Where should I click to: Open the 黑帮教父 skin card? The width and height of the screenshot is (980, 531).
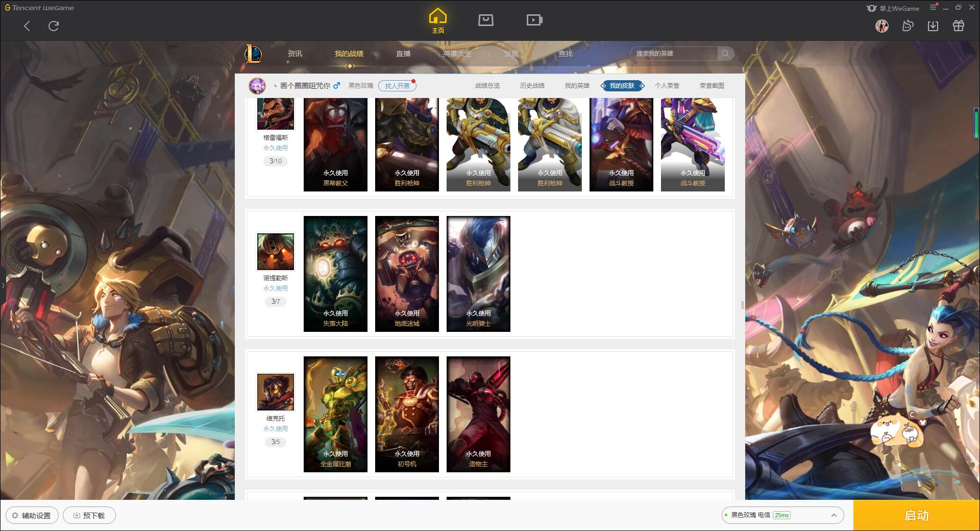[335, 145]
